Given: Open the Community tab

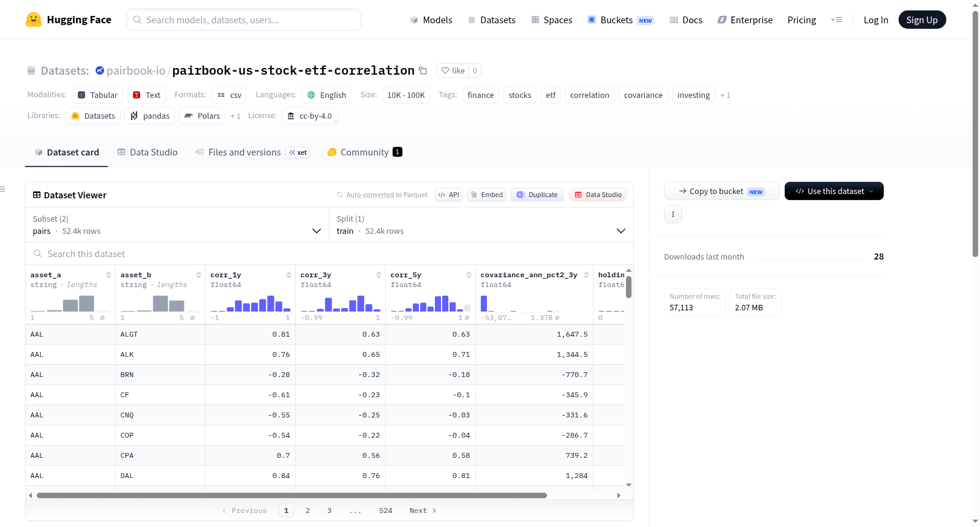Looking at the screenshot, I should pos(364,152).
